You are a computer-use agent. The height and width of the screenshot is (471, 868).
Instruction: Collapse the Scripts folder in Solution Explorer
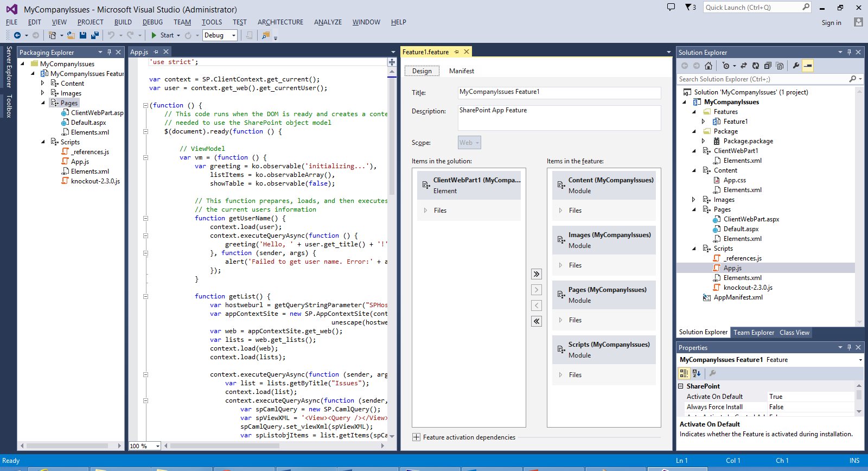[694, 249]
